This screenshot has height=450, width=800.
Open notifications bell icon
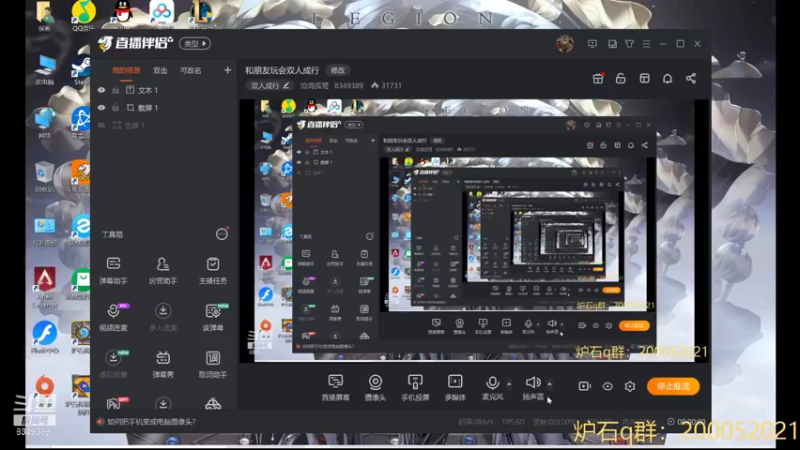(x=667, y=78)
